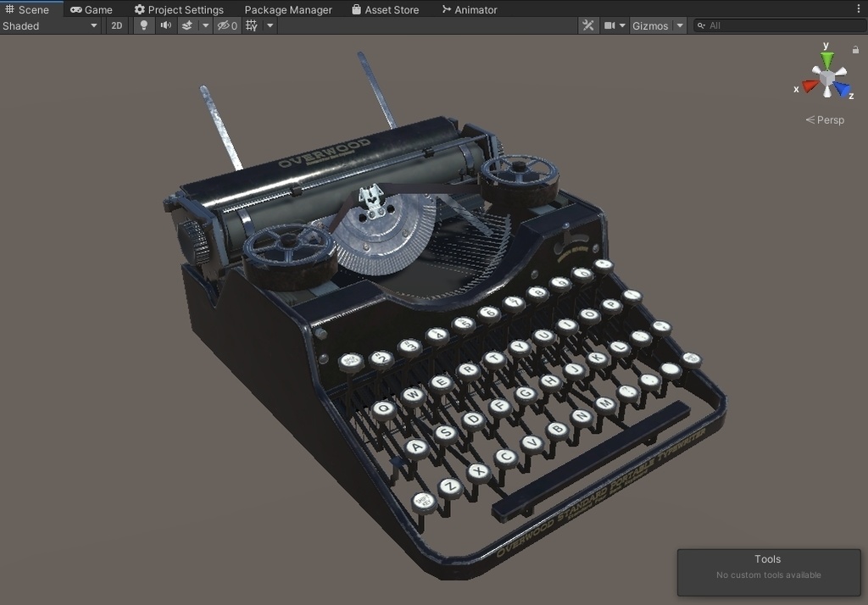The image size is (868, 605).
Task: Open search filter magnifier dropdown
Action: coord(701,25)
